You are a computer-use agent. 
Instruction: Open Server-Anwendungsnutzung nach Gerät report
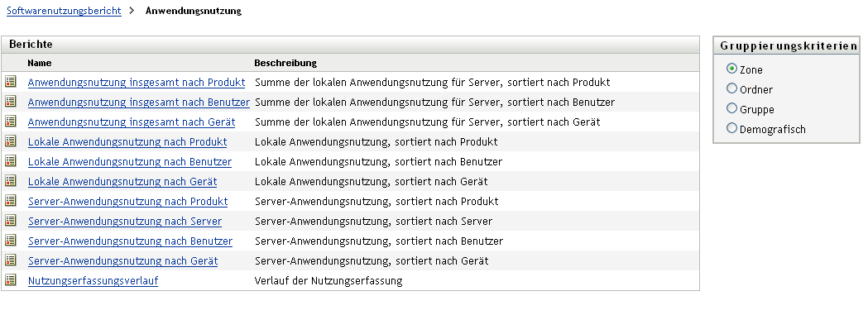click(123, 261)
